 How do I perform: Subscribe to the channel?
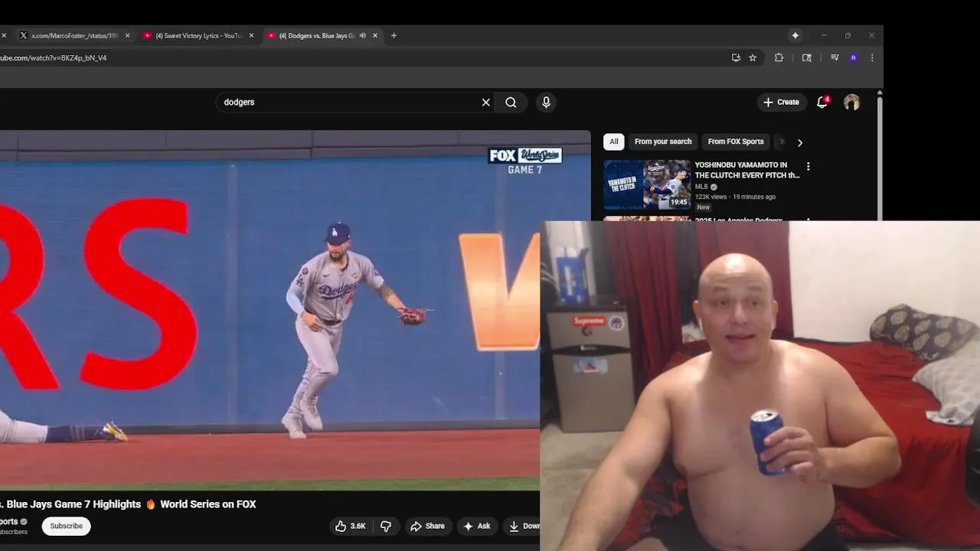pyautogui.click(x=67, y=526)
